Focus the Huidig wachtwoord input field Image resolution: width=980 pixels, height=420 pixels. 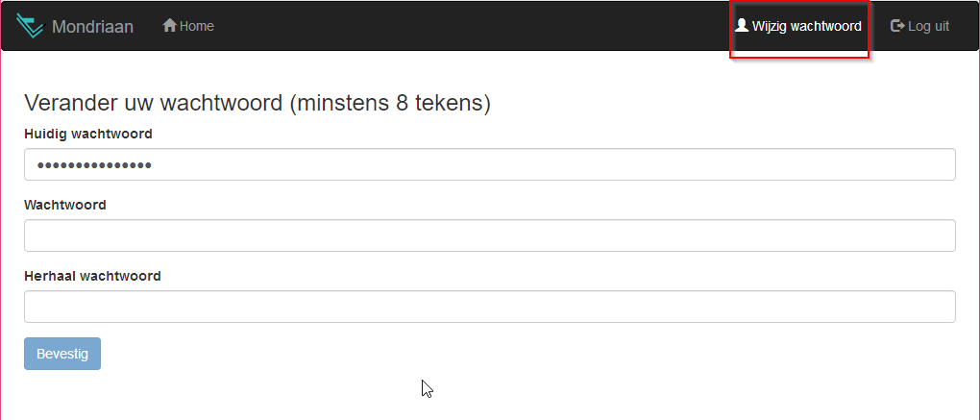[x=490, y=164]
